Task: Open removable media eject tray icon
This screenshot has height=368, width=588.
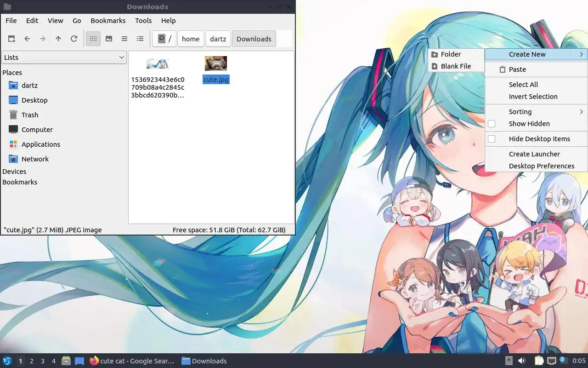Action: click(509, 361)
